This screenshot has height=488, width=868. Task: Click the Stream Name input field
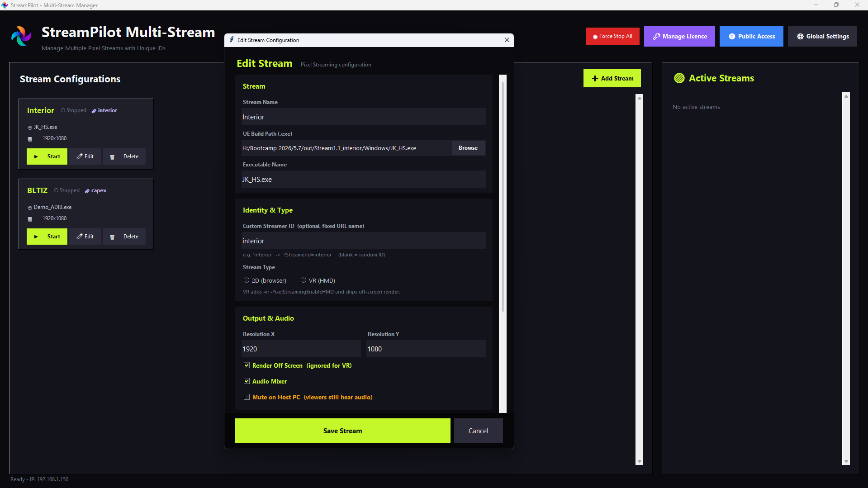(364, 117)
